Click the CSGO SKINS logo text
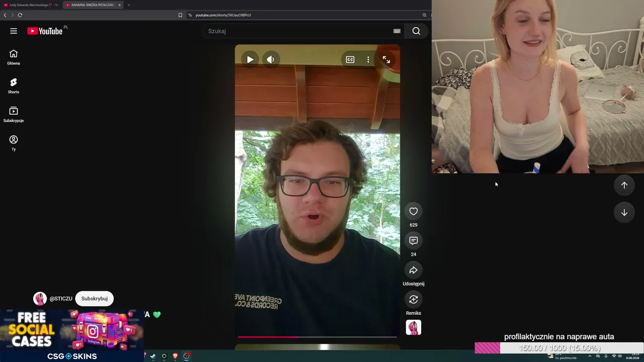 coord(72,356)
